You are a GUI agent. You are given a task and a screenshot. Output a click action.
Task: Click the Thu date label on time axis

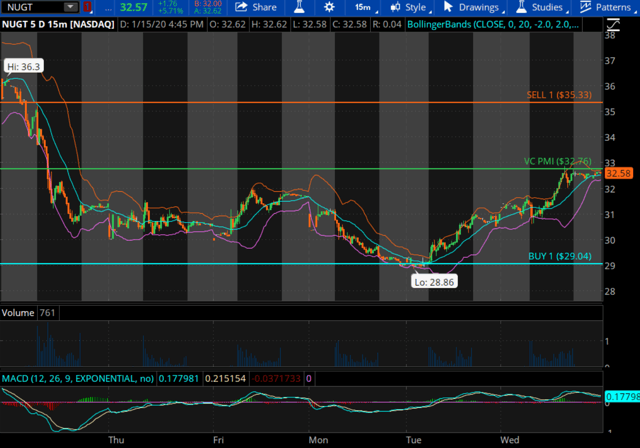(x=116, y=440)
